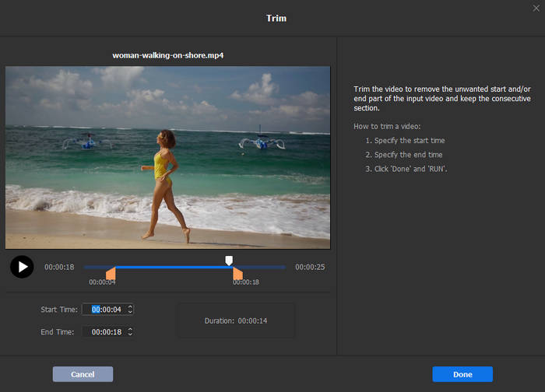Screen dimensions: 545x392
Task: Close the Trim dialog
Action: 536,9
